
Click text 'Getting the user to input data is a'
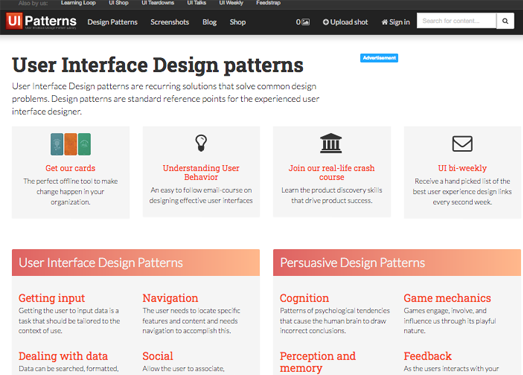(x=69, y=311)
